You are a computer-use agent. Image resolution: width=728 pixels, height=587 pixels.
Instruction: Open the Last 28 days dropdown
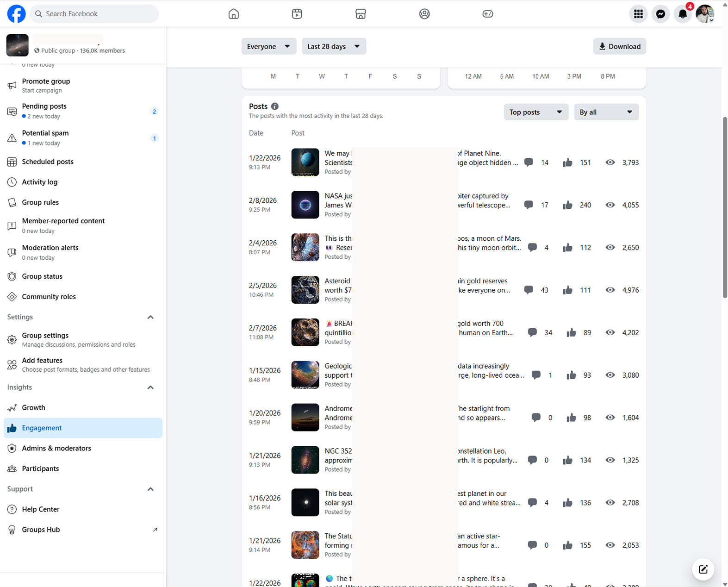pyautogui.click(x=334, y=46)
